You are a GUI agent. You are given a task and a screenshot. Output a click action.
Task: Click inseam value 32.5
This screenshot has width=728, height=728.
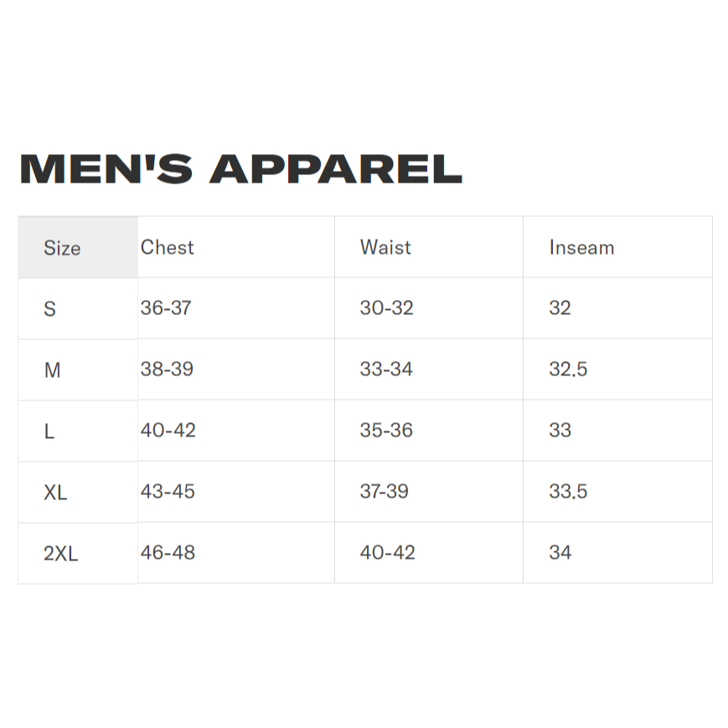[x=568, y=369]
